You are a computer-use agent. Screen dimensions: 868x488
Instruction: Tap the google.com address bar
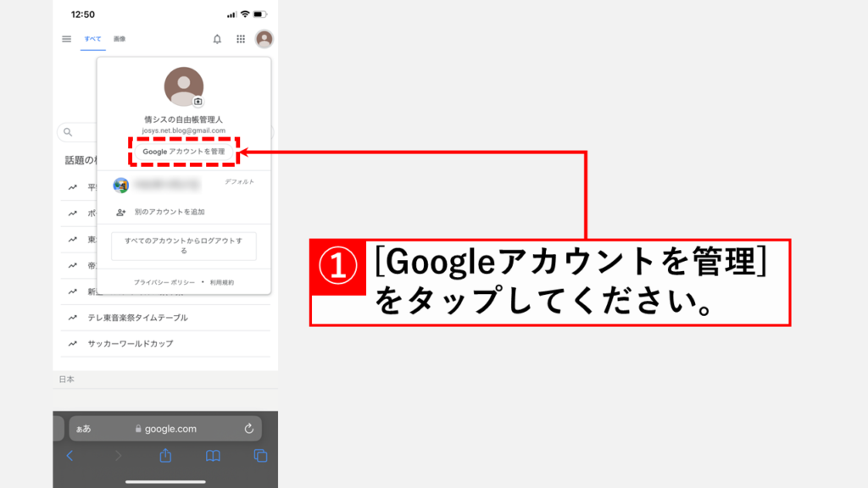(170, 429)
